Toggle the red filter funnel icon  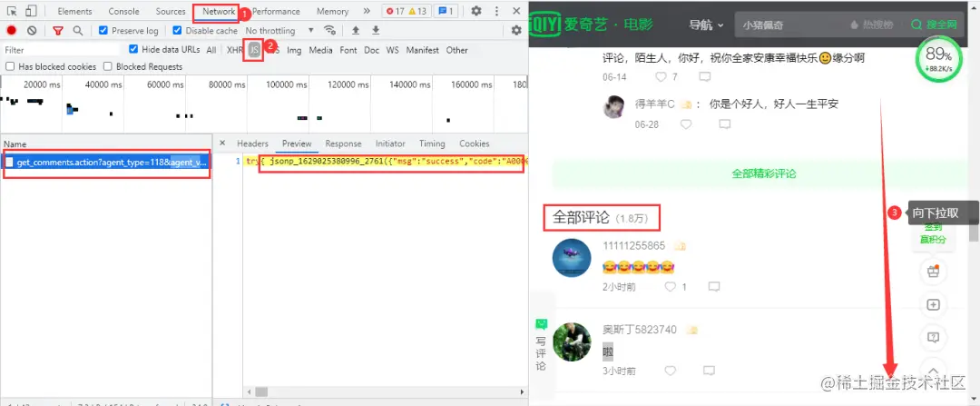pyautogui.click(x=58, y=31)
